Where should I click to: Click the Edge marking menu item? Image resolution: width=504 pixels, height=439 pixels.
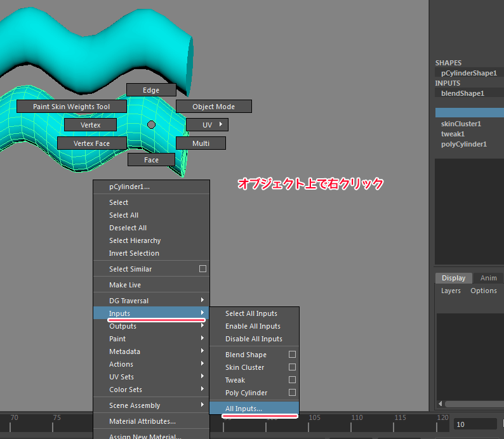click(x=151, y=90)
